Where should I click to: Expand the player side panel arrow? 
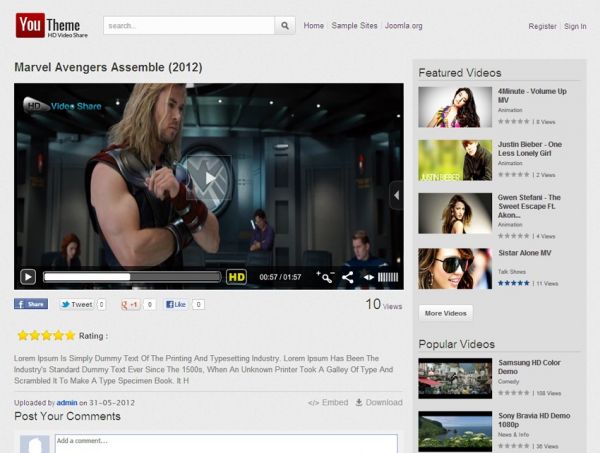(396, 195)
